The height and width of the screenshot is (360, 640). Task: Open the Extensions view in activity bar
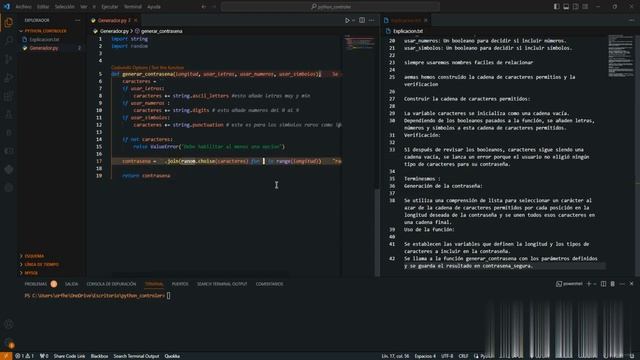click(x=9, y=96)
